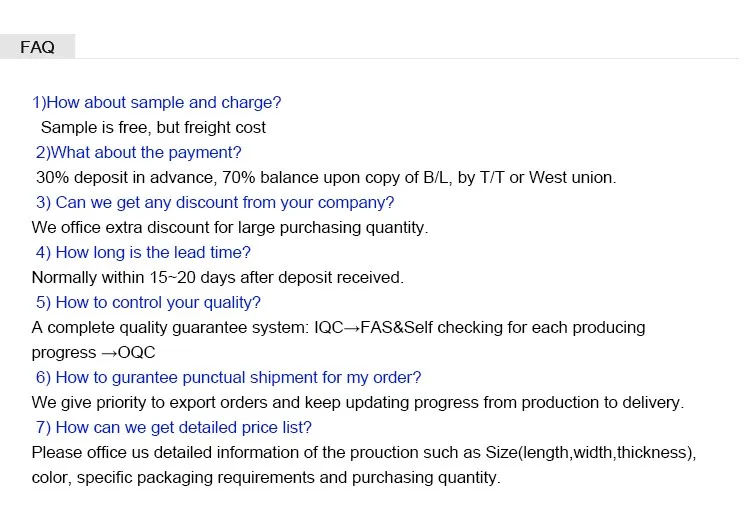
Task: Select the 'Normally within 15~20 days' answer
Action: 218,277
